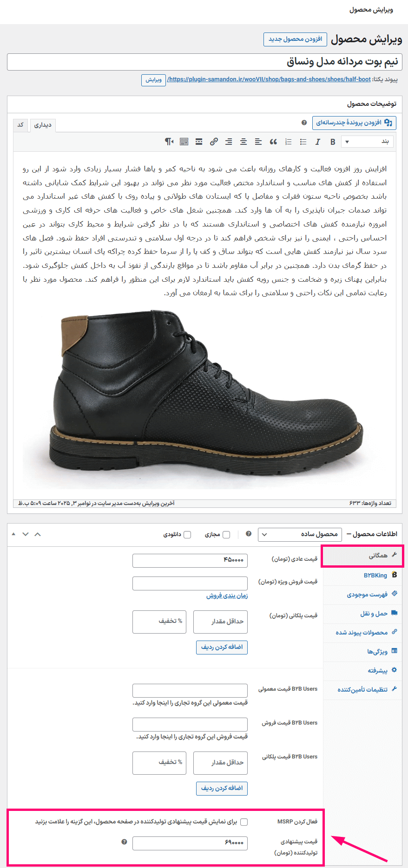Center align the description text
This screenshot has height=868, width=408.
point(243,142)
